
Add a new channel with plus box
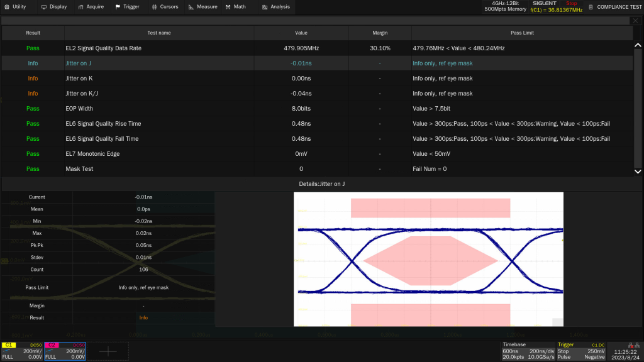click(108, 351)
